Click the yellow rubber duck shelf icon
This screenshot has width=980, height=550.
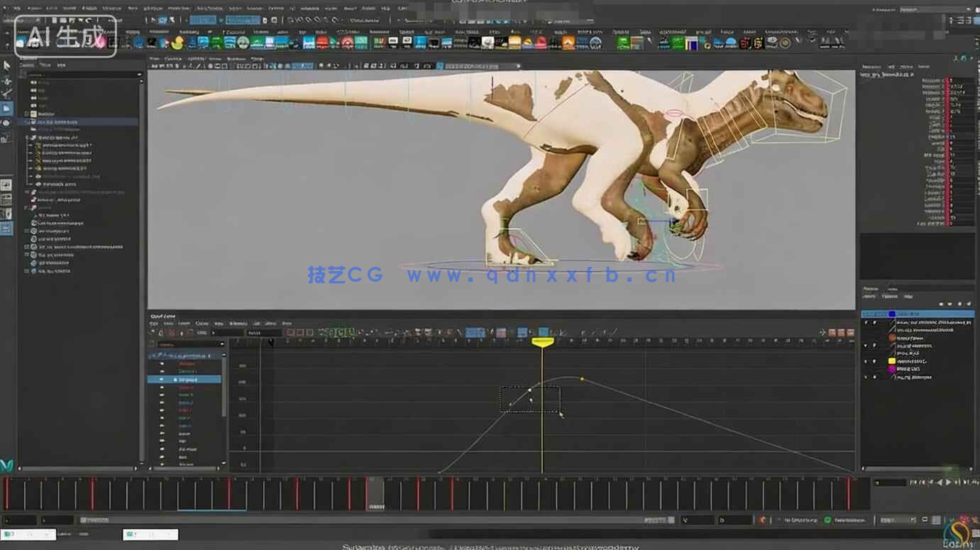click(177, 43)
